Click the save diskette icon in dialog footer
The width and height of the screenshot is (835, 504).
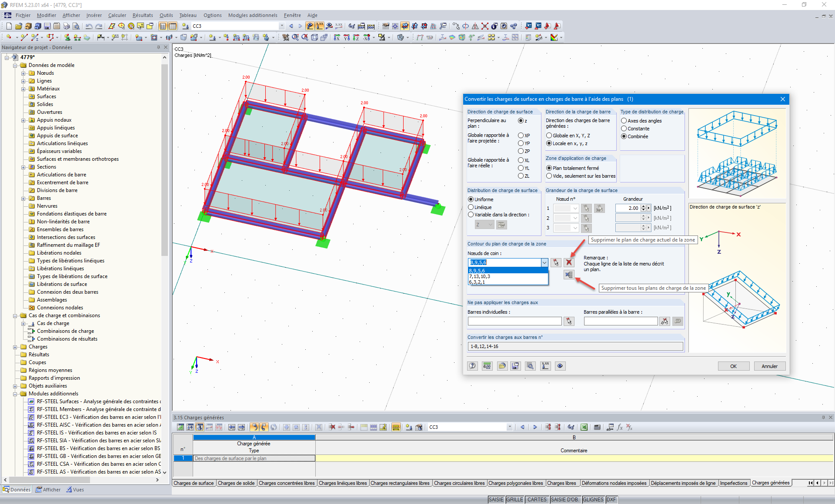[x=515, y=366]
